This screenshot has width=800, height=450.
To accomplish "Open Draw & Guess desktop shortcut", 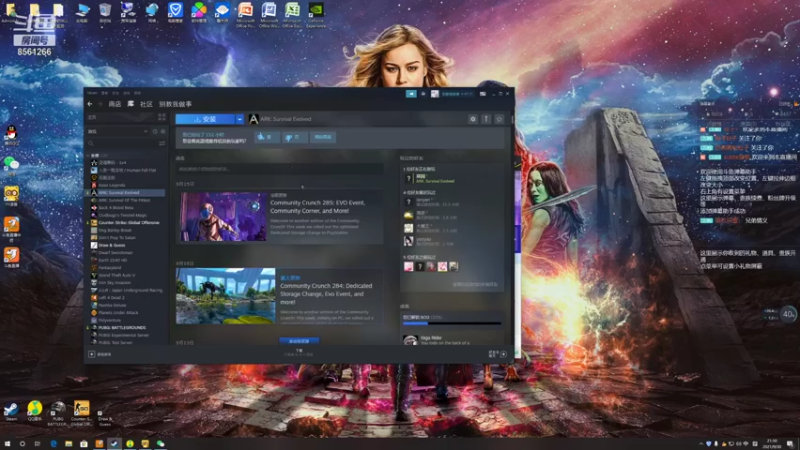I will click(x=105, y=416).
